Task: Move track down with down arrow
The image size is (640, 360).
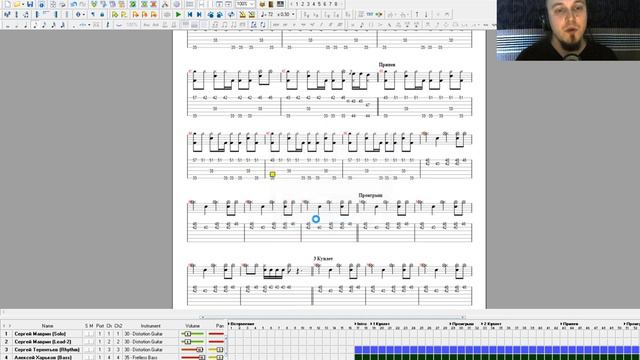Action: point(426,14)
